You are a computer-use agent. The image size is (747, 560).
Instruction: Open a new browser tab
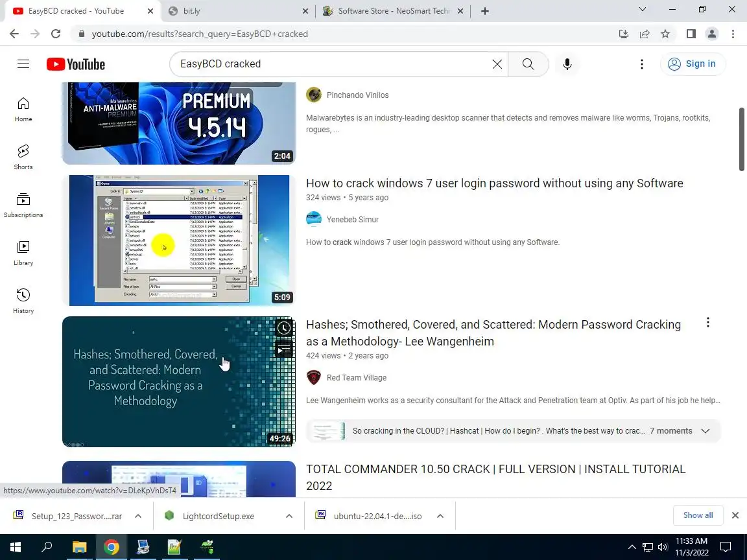pyautogui.click(x=484, y=11)
